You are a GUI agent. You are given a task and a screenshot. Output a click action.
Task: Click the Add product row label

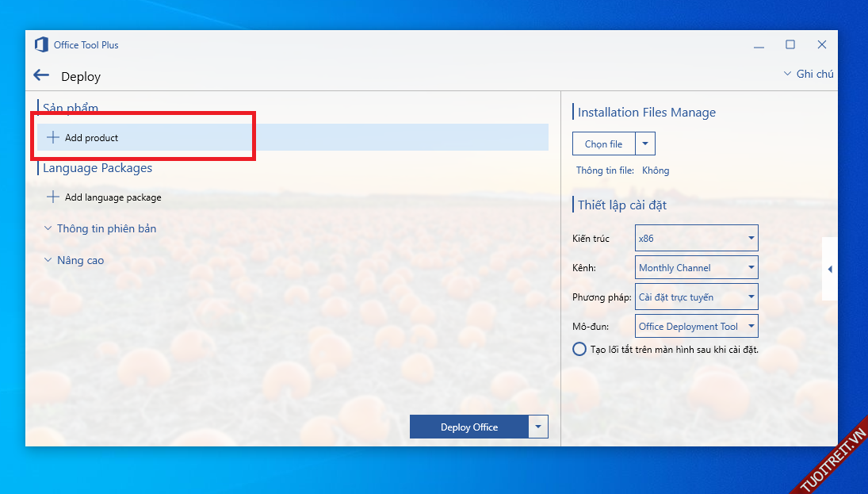pyautogui.click(x=92, y=137)
